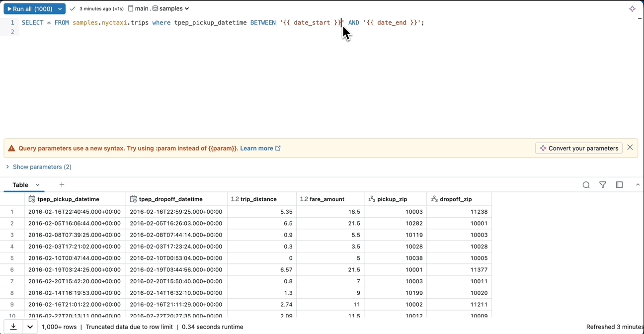Screen dimensions: 644x334
Task: Click the download results icon
Action: [x=13, y=327]
